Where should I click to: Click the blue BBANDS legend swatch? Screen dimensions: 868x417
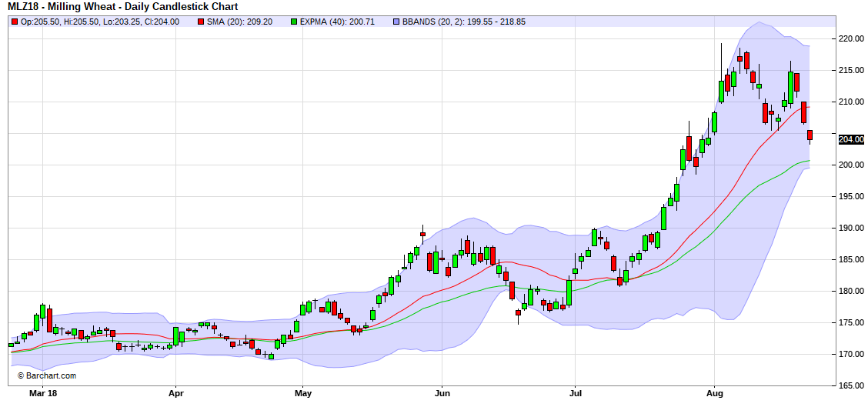396,22
